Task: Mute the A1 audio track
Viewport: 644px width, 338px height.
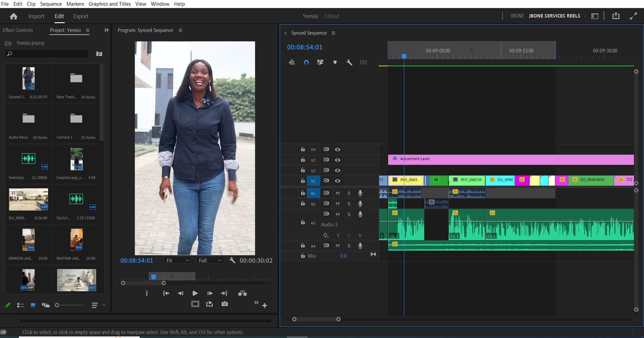Action: (337, 193)
